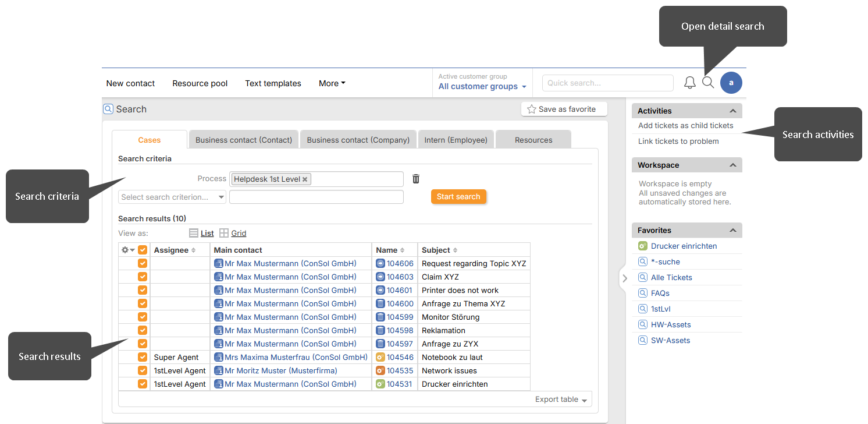Click search icon of SW-Assets favorite
Image resolution: width=868 pixels, height=424 pixels.
[x=642, y=340]
